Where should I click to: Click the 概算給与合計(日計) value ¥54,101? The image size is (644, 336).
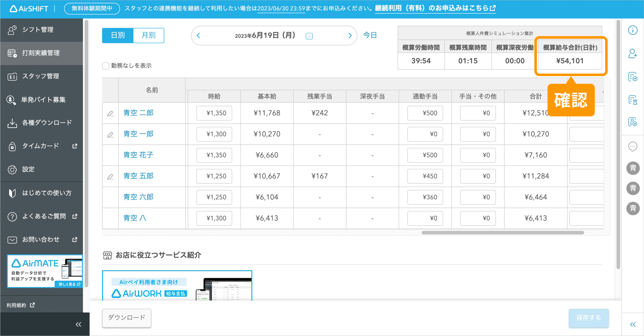click(x=570, y=61)
